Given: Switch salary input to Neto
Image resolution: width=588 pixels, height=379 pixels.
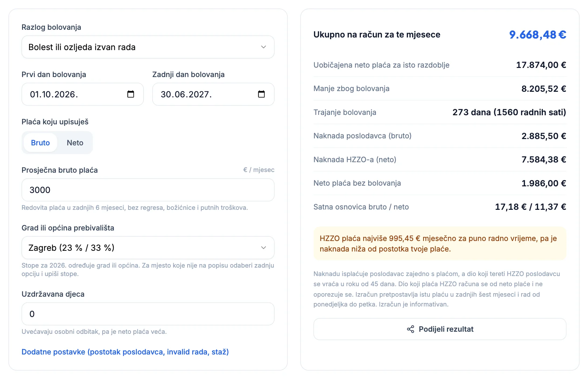Looking at the screenshot, I should pyautogui.click(x=75, y=143).
